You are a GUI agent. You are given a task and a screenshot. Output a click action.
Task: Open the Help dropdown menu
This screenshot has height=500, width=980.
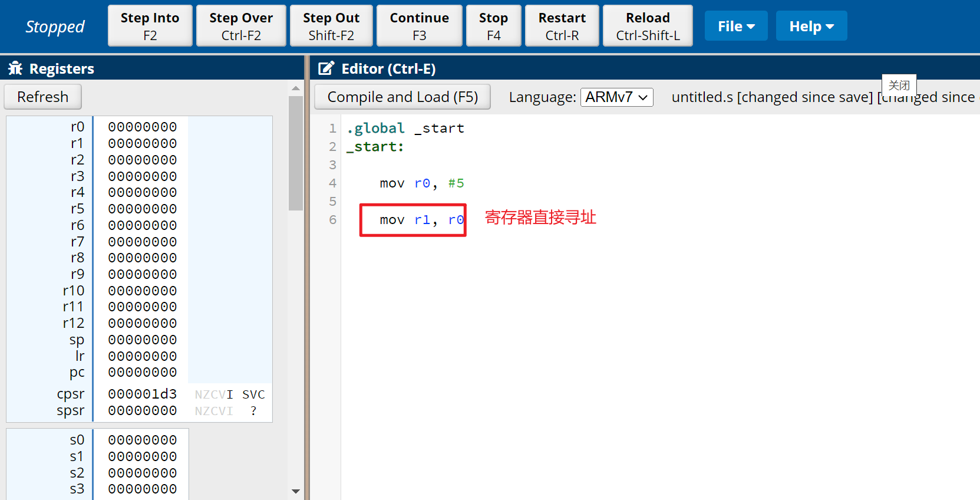pyautogui.click(x=811, y=26)
